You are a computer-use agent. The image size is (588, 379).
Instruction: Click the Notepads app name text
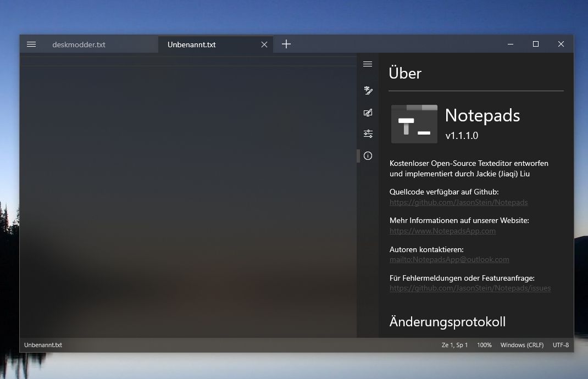tap(482, 115)
